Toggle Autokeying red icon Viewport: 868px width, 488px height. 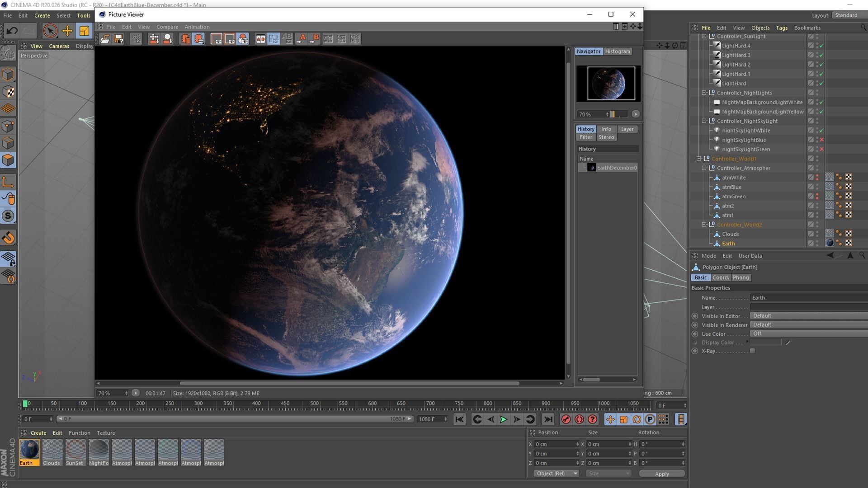579,419
